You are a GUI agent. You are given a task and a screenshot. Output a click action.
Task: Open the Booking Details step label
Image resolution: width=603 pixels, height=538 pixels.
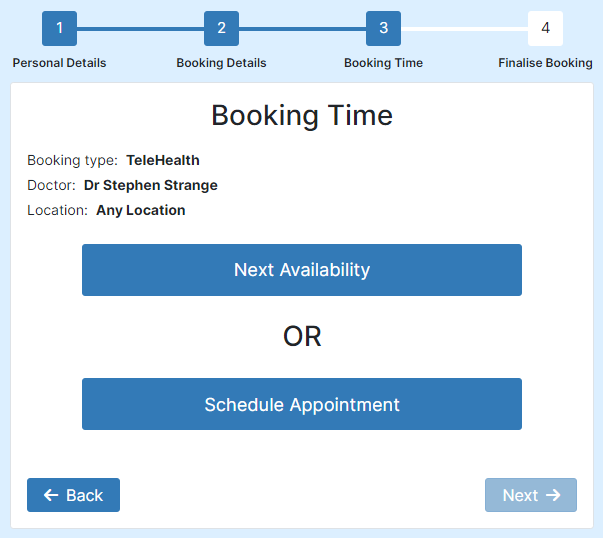point(221,63)
